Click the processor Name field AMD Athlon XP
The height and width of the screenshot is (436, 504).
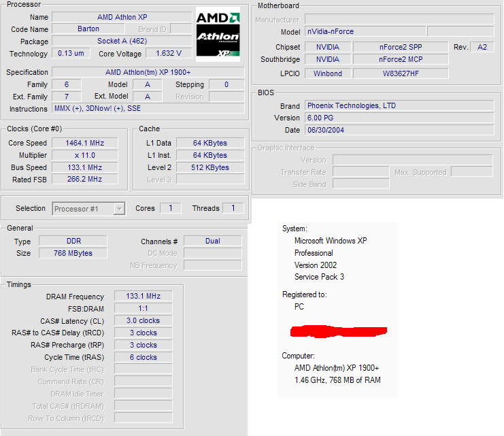coord(121,17)
